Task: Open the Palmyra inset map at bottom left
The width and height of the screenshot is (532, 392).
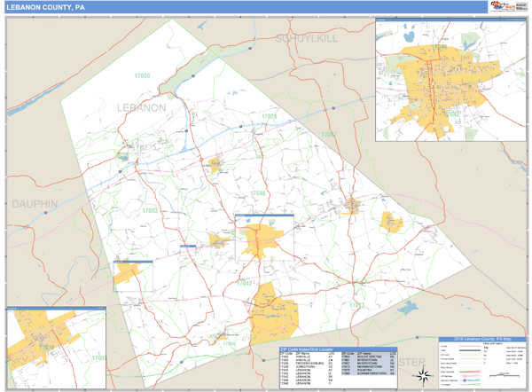Action: 57,348
